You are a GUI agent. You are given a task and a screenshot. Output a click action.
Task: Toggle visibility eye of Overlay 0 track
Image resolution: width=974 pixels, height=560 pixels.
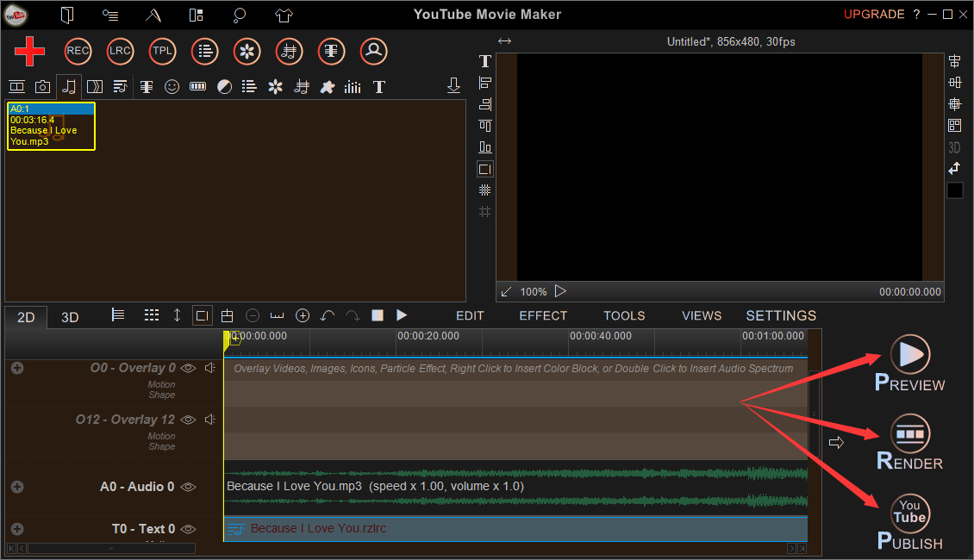coord(188,368)
